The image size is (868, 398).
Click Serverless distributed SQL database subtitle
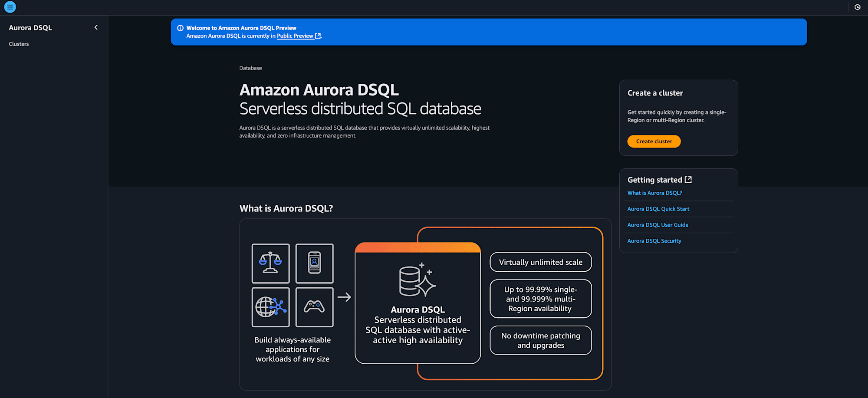point(360,109)
